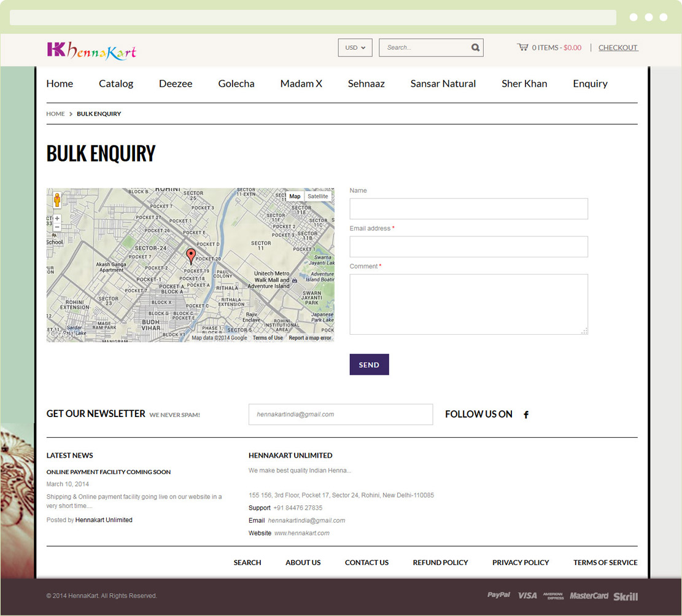This screenshot has height=616, width=682.
Task: Open the Enquiry menu item
Action: (590, 84)
